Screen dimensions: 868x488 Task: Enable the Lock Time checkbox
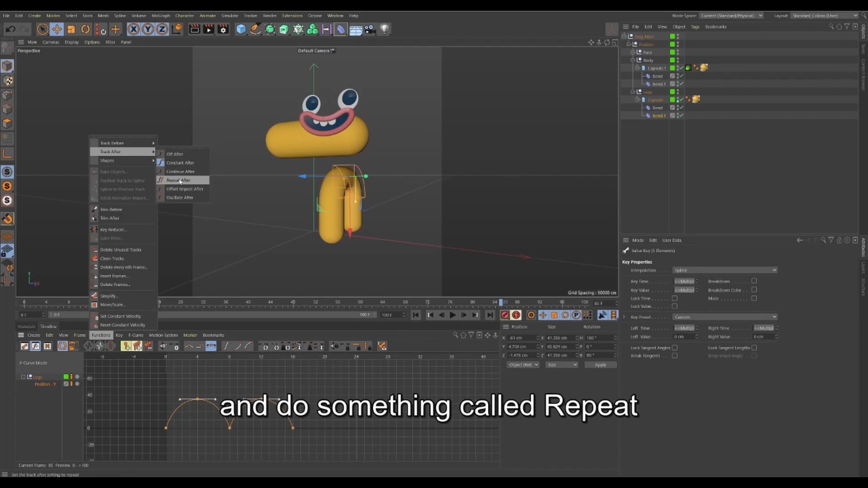coord(674,298)
